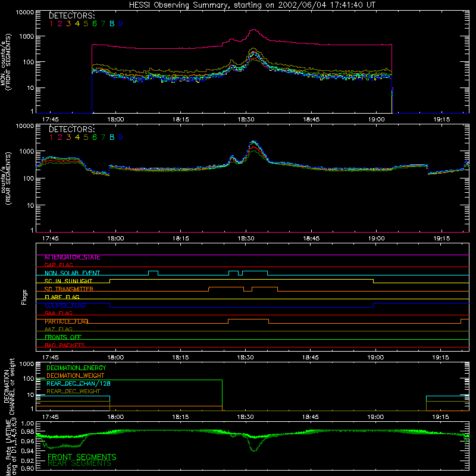This screenshot has height=476, width=476.
Task: Click 10 y-axis label in rear segments panel
Action: pyautogui.click(x=31, y=205)
